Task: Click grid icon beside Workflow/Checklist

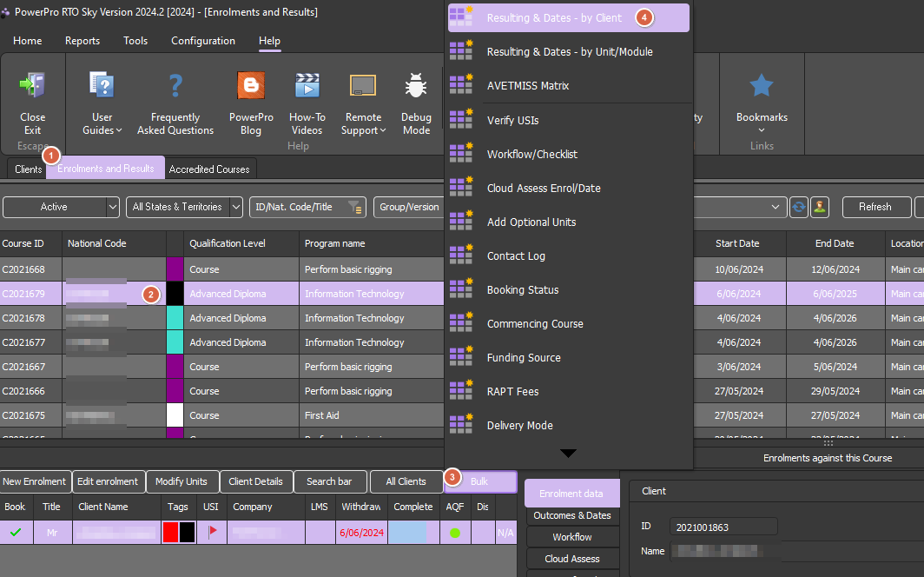Action: (x=461, y=153)
